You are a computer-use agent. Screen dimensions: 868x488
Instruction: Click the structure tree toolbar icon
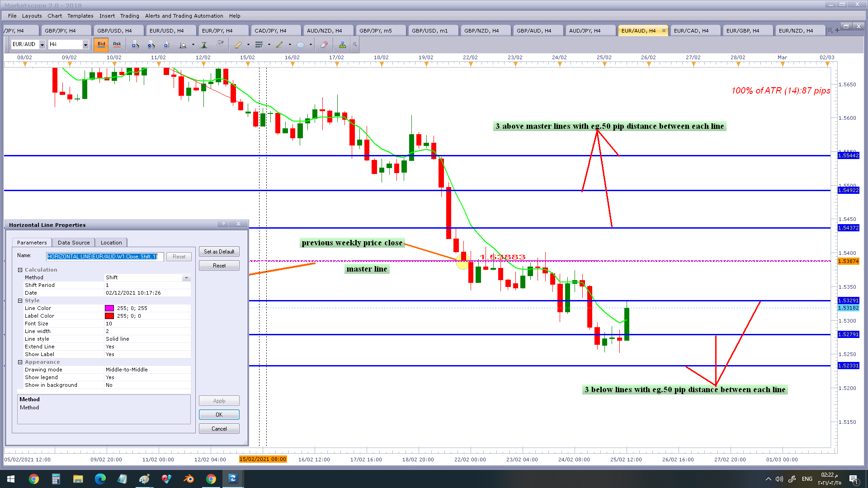(x=342, y=45)
